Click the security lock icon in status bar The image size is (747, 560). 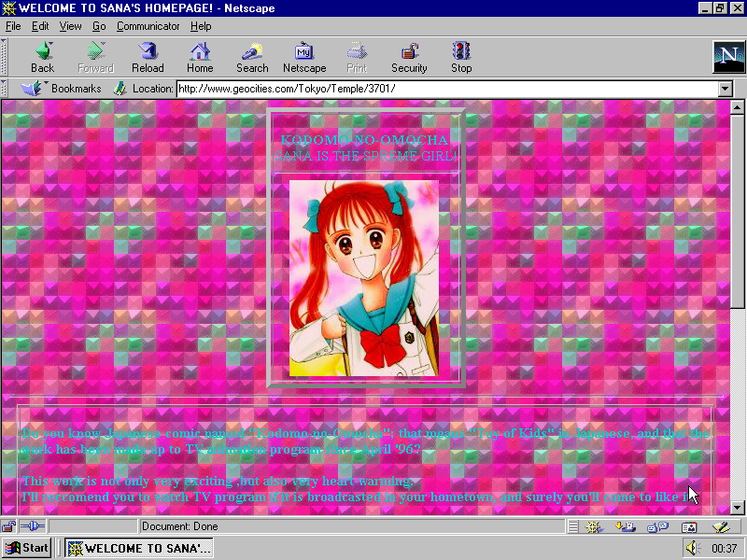pyautogui.click(x=8, y=526)
